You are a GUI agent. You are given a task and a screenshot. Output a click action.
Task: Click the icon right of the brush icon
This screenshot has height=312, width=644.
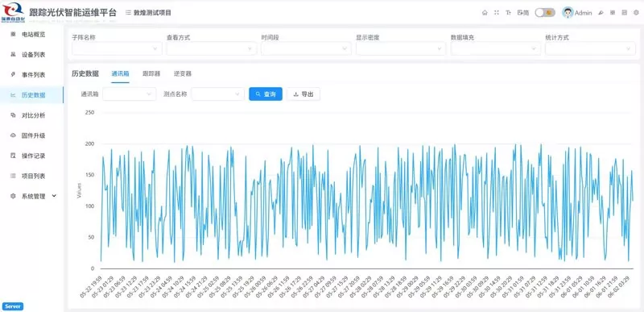pos(613,13)
